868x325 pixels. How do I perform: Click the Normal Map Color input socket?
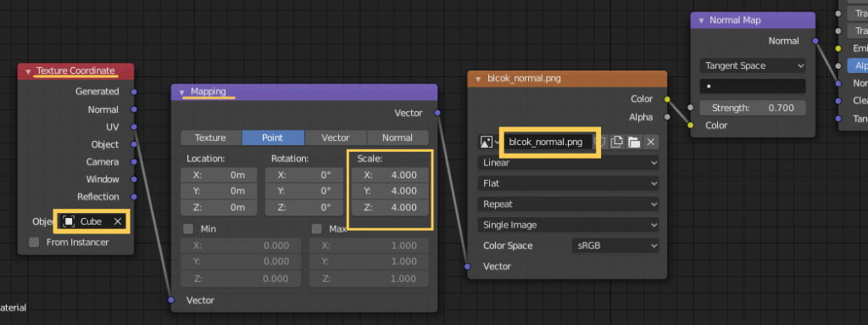point(690,126)
